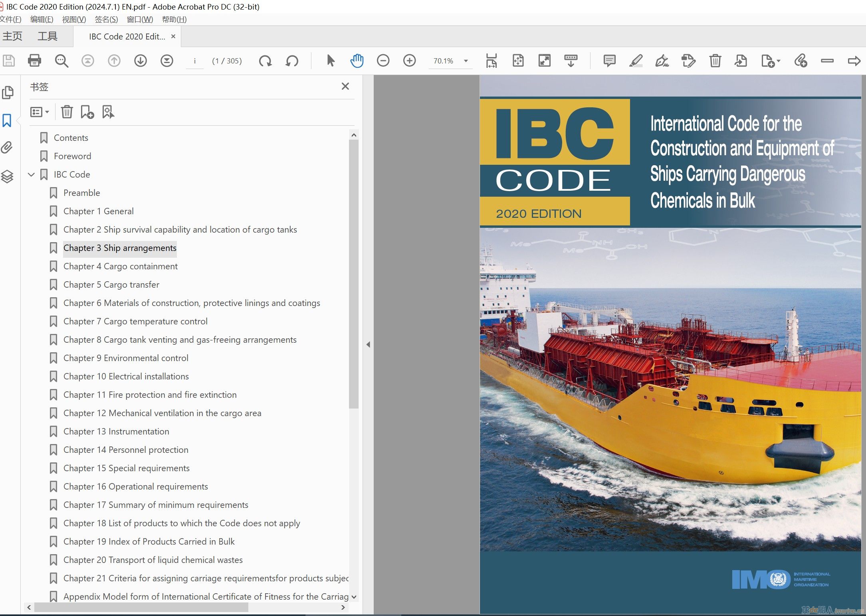Open the 窗口(W) menu

click(x=140, y=19)
